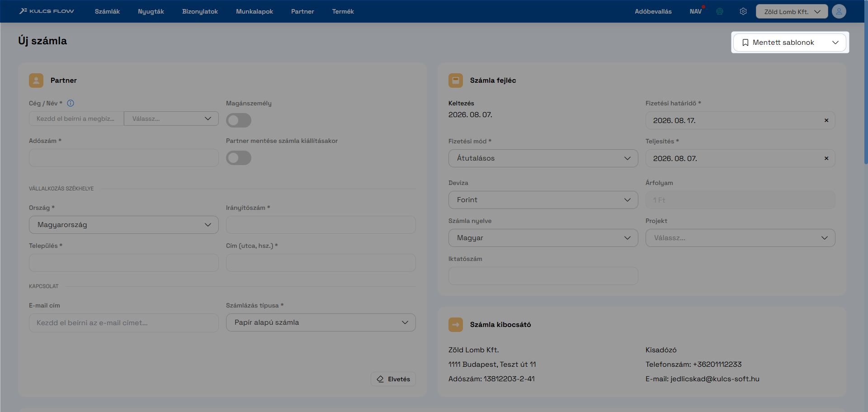Enable Partner mentése számla kiállításakor
Viewport: 868px width, 412px height.
pos(239,158)
